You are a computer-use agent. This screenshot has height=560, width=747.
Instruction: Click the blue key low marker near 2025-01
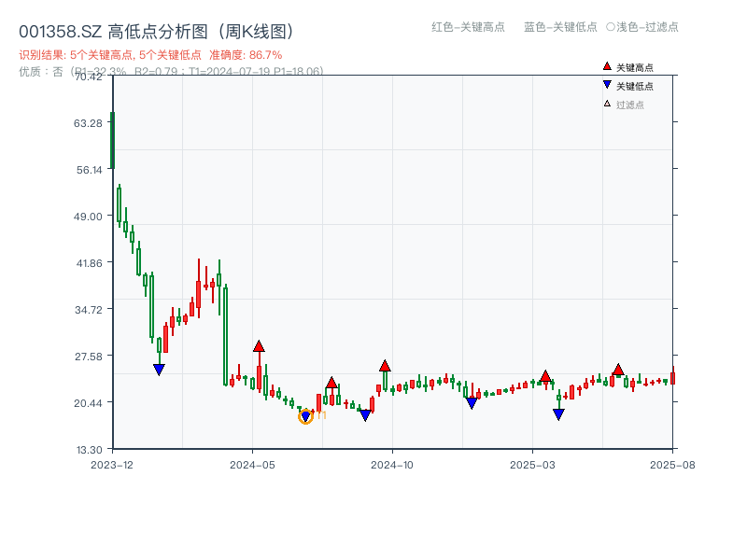(x=472, y=403)
